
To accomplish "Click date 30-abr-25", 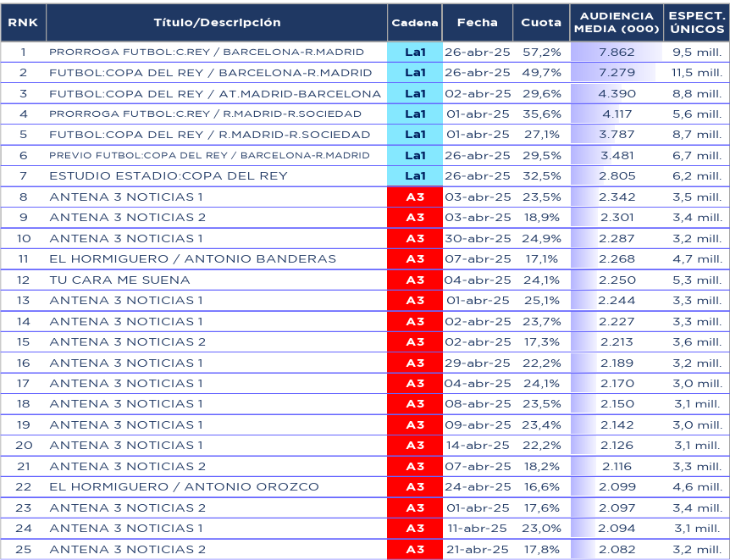I will (478, 239).
